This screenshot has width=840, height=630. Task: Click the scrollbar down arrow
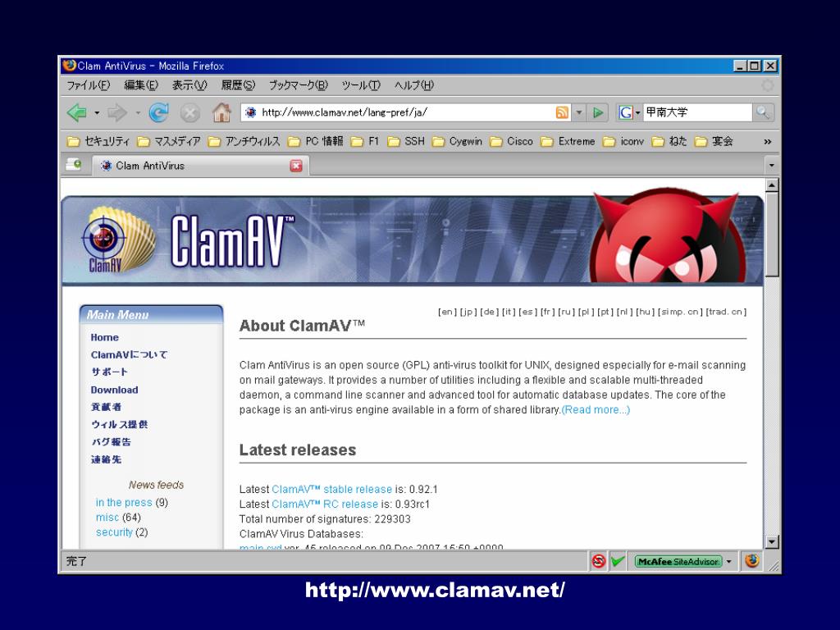[771, 541]
